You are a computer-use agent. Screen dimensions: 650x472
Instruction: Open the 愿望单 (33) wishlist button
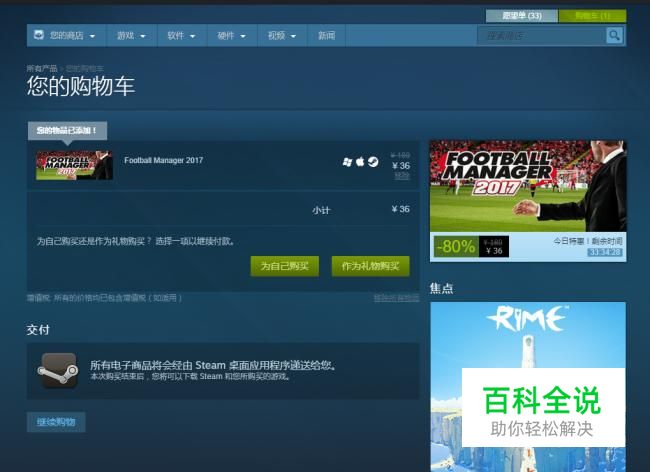pyautogui.click(x=521, y=16)
